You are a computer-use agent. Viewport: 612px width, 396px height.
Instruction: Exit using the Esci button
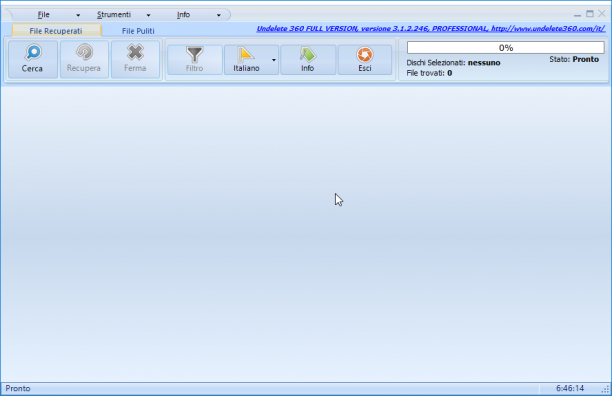365,60
